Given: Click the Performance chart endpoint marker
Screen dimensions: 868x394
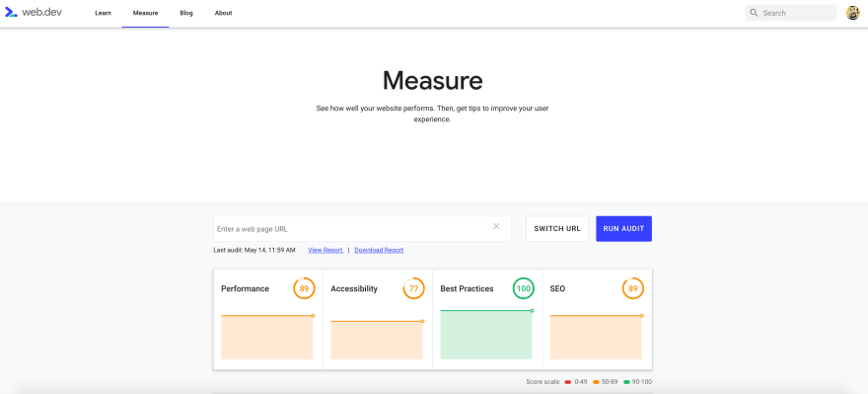Looking at the screenshot, I should 313,315.
